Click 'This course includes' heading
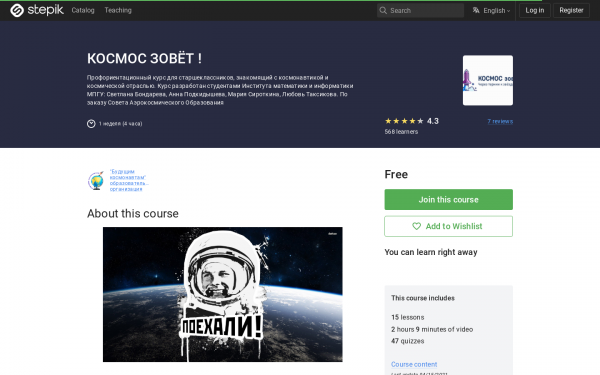 coord(423,298)
